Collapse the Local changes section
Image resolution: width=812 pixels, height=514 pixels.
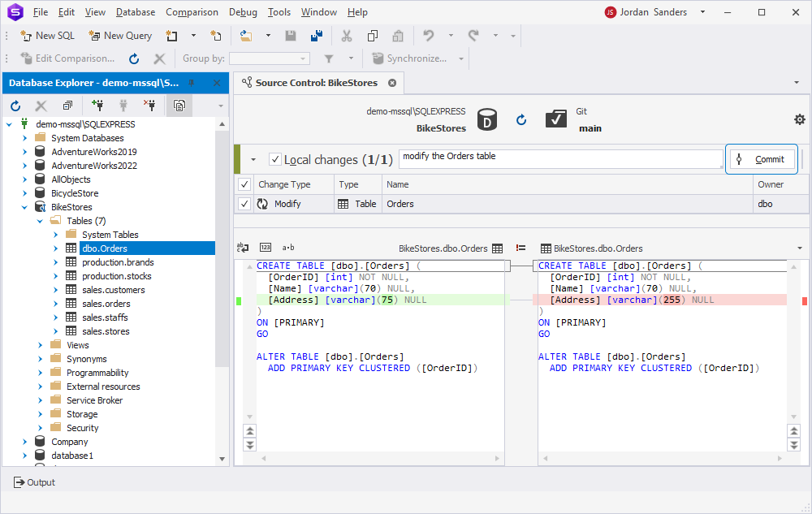[x=253, y=159]
